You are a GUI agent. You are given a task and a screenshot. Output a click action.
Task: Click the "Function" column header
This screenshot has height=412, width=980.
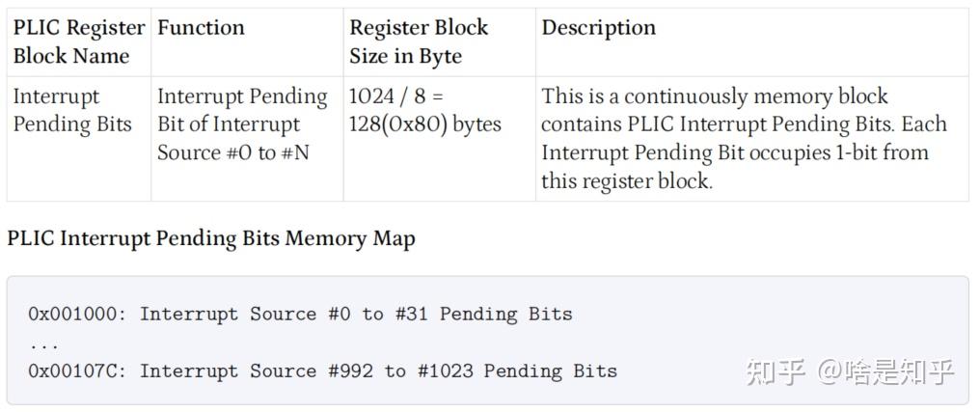click(x=201, y=28)
